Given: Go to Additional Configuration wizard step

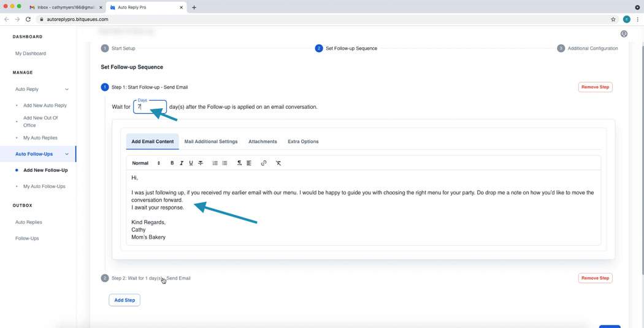Looking at the screenshot, I should (x=588, y=48).
